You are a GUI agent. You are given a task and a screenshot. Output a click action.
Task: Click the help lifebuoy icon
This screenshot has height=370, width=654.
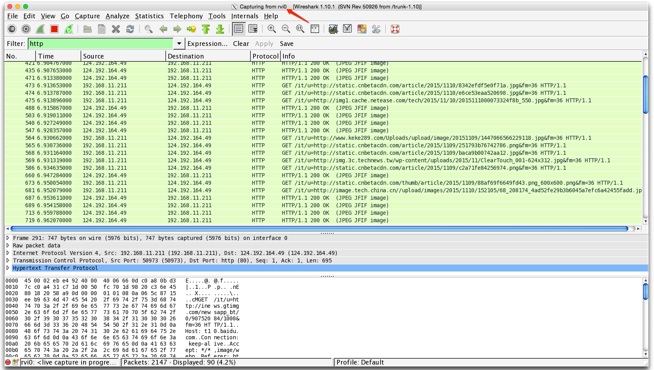(395, 29)
